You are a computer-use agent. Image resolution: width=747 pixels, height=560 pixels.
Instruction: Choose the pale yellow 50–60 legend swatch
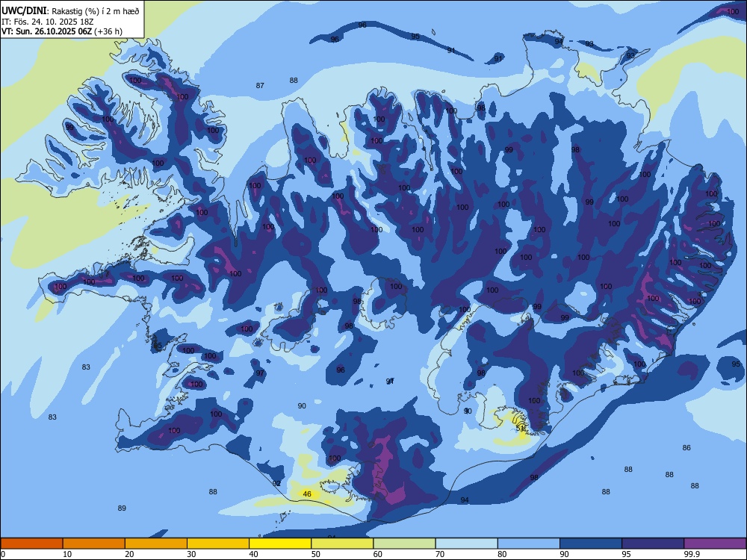click(342, 544)
